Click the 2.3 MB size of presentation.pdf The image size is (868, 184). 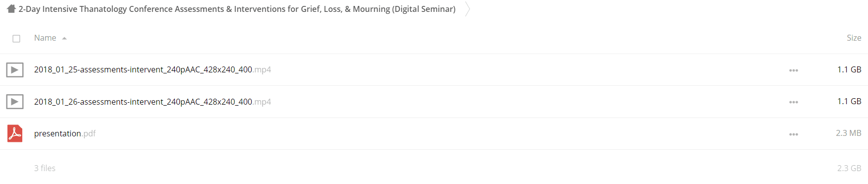point(848,133)
